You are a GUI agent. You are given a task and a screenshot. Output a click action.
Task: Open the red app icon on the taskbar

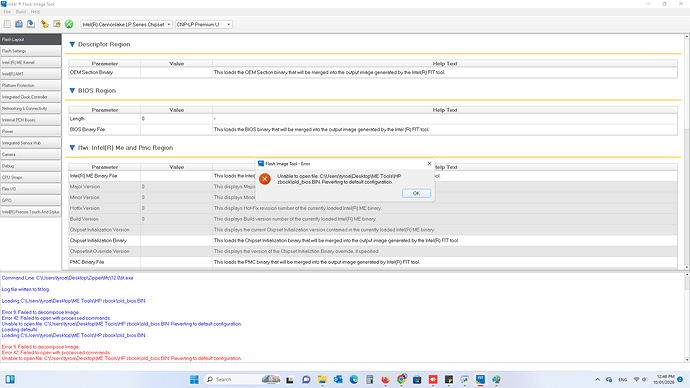pyautogui.click(x=433, y=379)
